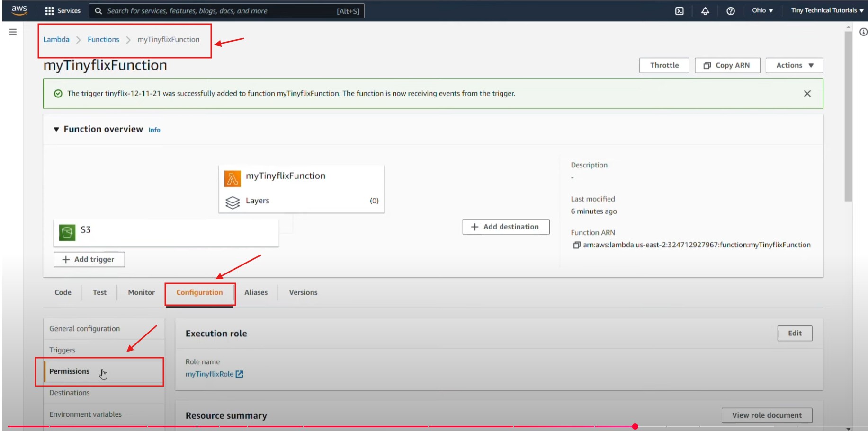The height and width of the screenshot is (431, 868).
Task: Open the AWS CloudShell icon
Action: coord(679,11)
